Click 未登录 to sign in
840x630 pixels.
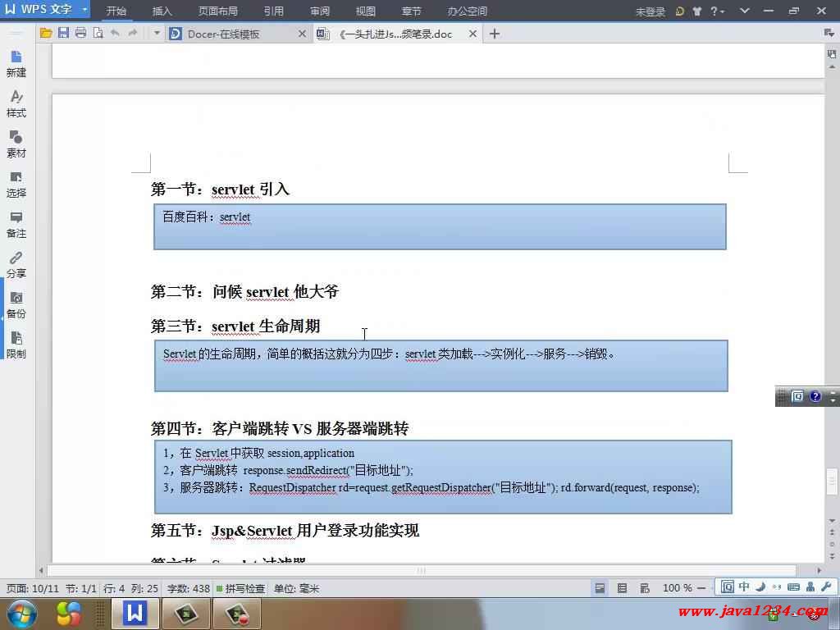click(650, 11)
